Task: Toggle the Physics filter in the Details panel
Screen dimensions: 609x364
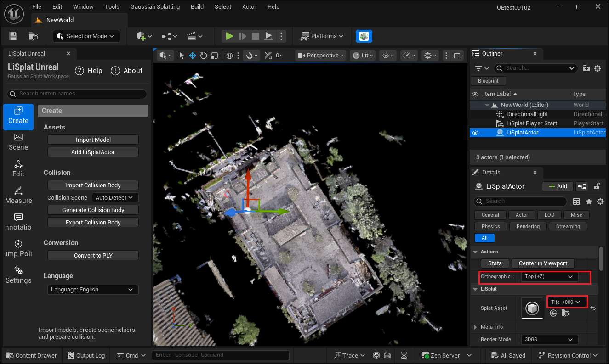Action: 491,226
